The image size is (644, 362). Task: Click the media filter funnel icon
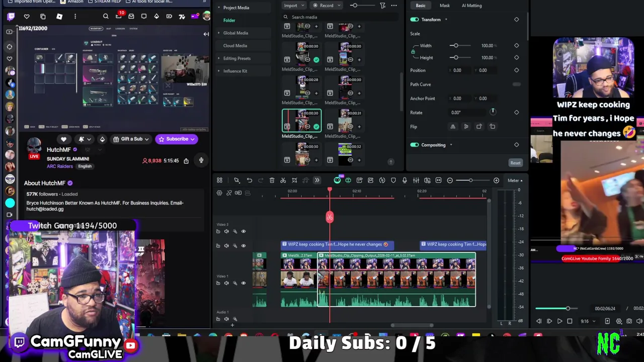click(382, 6)
